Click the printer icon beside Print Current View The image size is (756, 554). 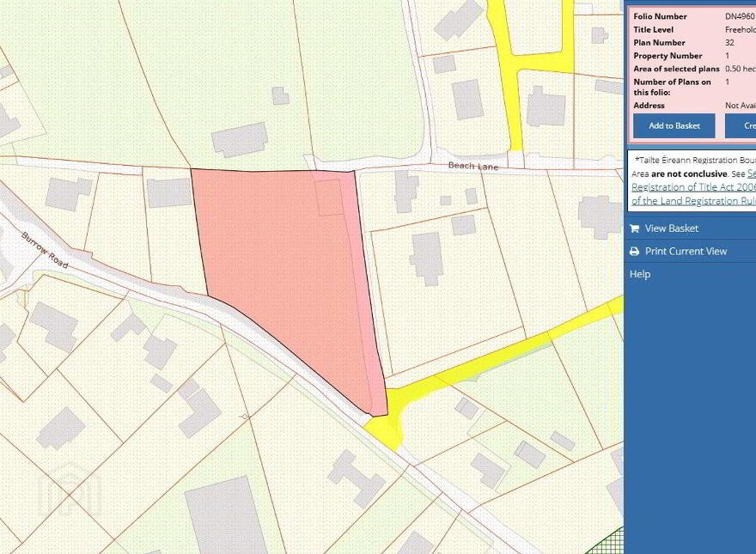635,251
